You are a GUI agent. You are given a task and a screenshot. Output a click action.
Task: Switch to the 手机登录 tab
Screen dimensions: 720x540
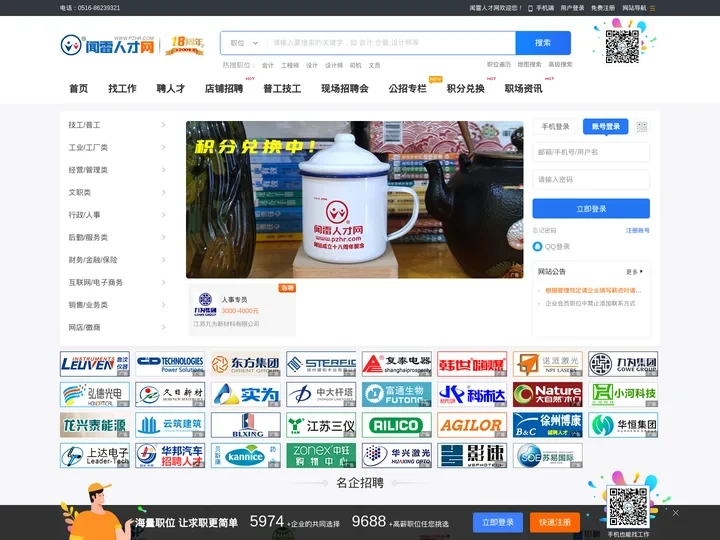click(555, 127)
